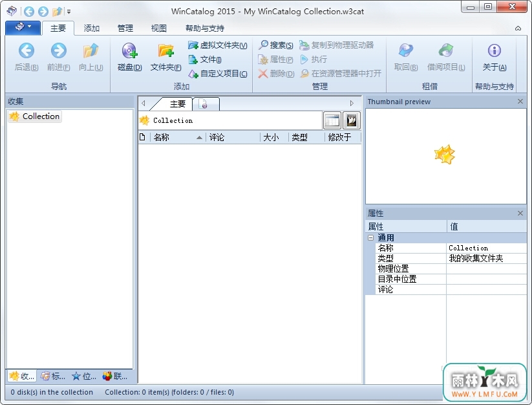Select Collection node in the tree
Image resolution: width=532 pixels, height=405 pixels.
(35, 116)
